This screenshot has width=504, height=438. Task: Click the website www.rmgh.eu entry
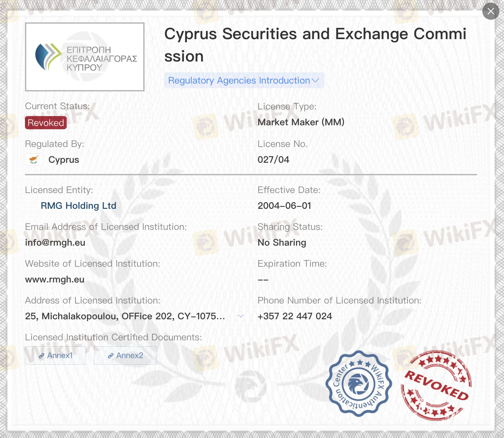tap(55, 279)
